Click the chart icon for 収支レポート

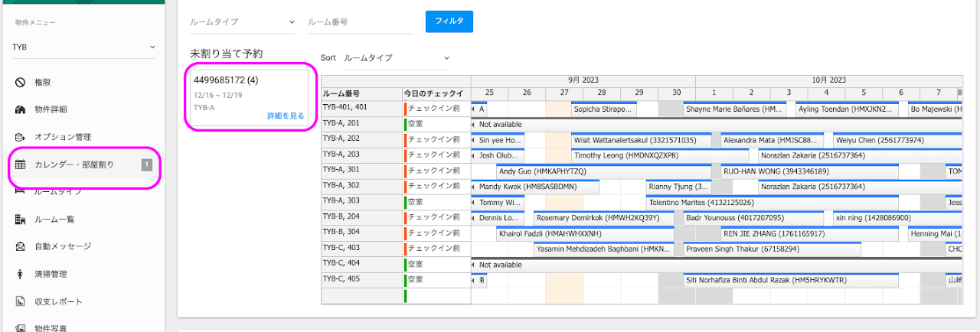coord(21,301)
